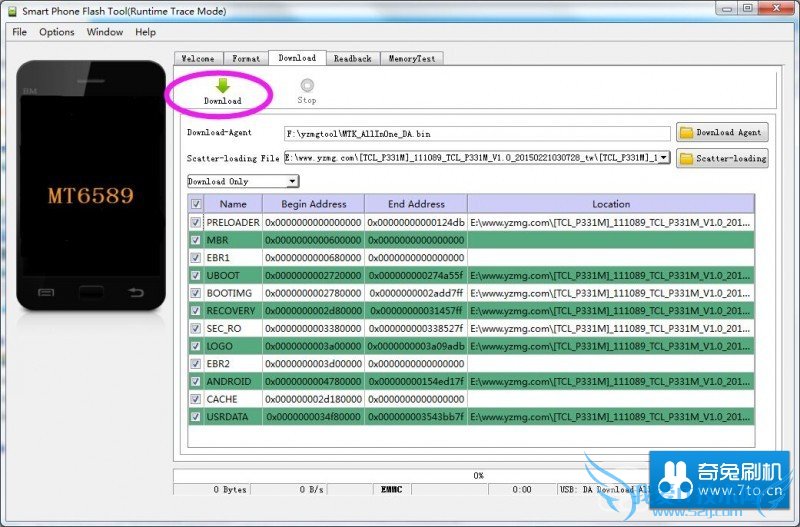The height and width of the screenshot is (527, 800).
Task: Open the Download Only mode dropdown
Action: (243, 181)
